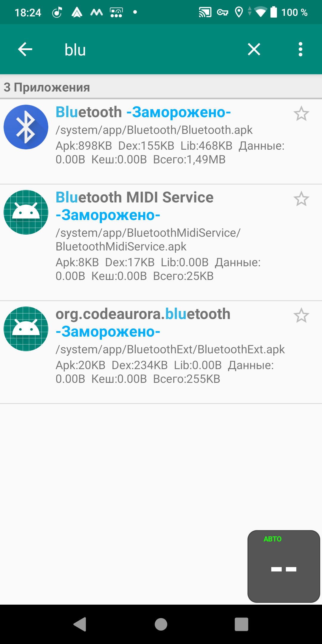This screenshot has width=322, height=644.
Task: Tap the cast icon in status bar
Action: 205,13
